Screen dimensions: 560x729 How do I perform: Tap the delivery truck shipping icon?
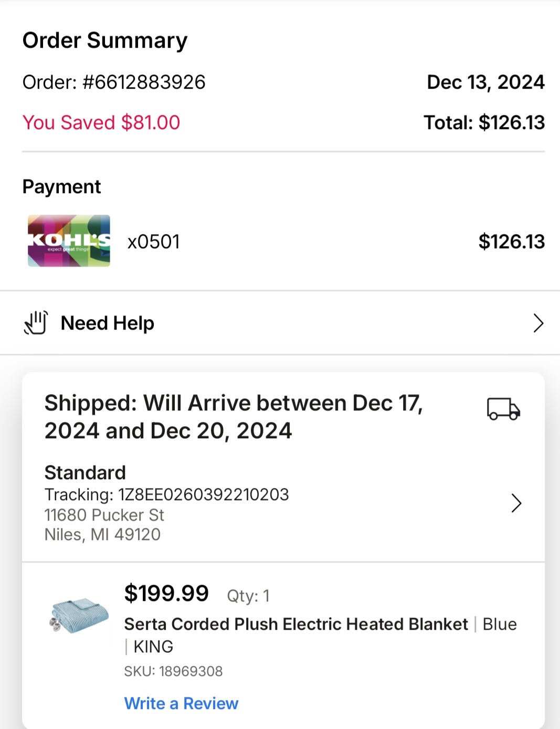coord(503,409)
